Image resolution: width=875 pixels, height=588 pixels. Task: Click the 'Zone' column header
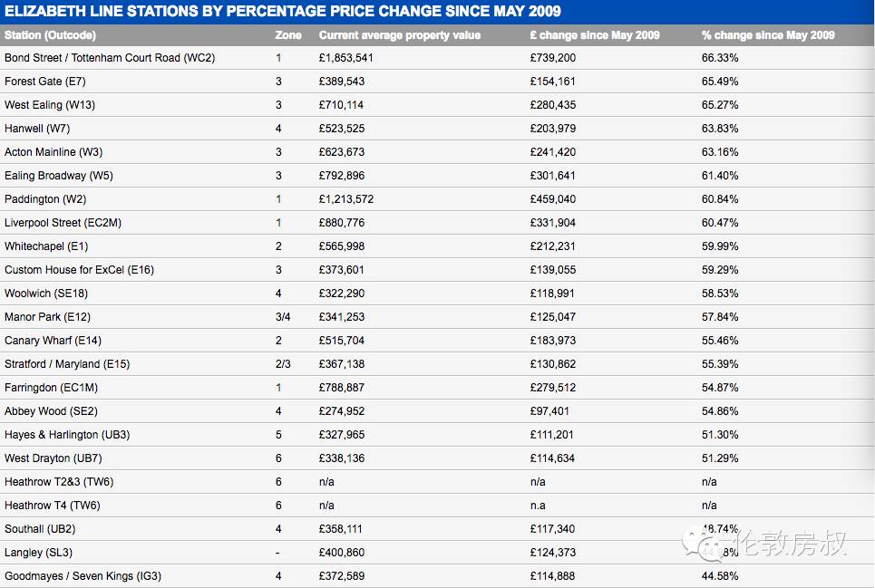click(288, 35)
